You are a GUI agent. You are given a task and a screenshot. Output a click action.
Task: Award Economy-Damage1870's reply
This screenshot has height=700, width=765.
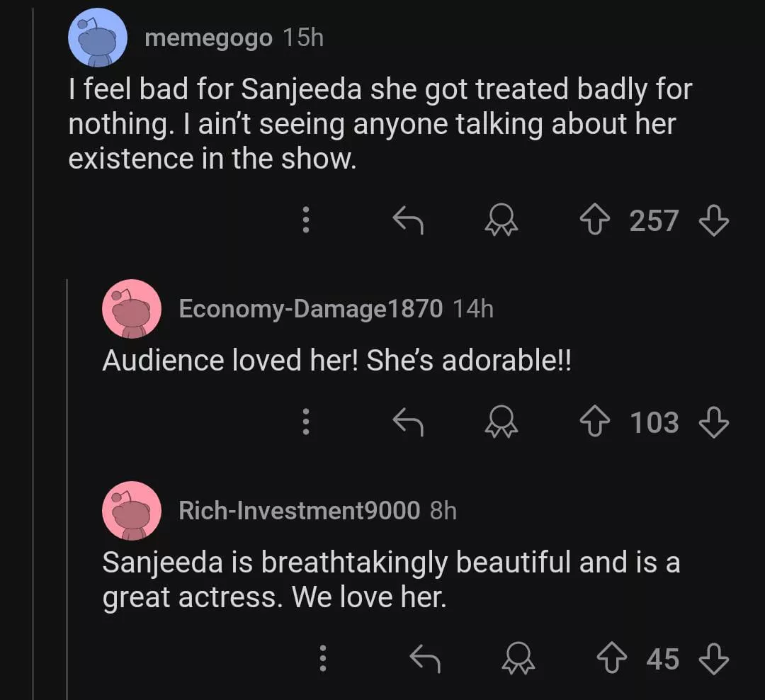pyautogui.click(x=501, y=424)
